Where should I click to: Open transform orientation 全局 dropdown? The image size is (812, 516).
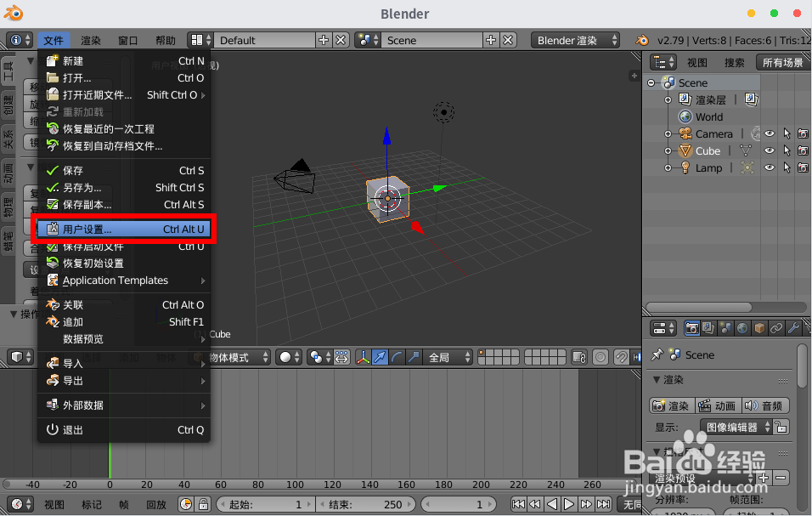click(x=448, y=357)
